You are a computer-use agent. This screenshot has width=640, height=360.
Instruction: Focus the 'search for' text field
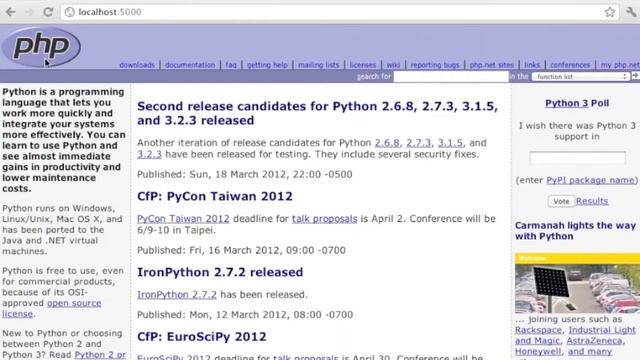451,76
